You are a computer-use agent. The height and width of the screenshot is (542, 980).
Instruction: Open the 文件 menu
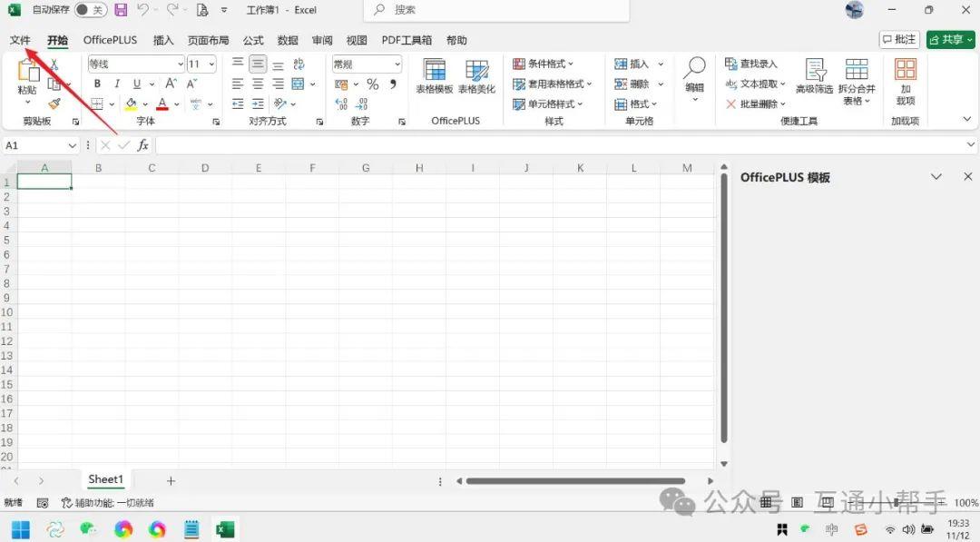pos(20,40)
